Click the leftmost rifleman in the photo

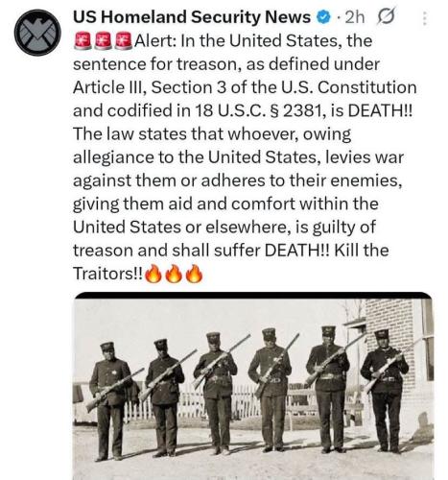coord(109,401)
